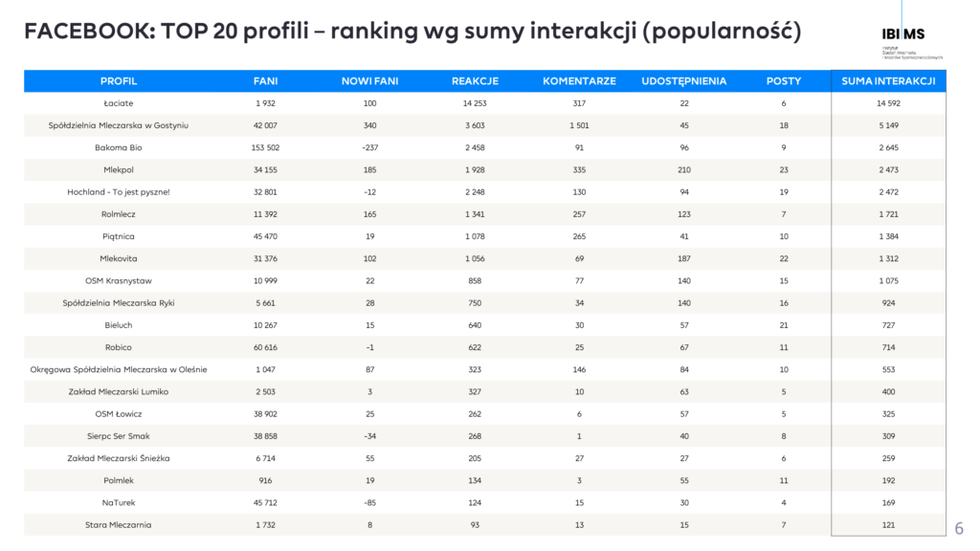Click Gostyniu's comments value 1 501
980x551 pixels.
click(x=579, y=125)
